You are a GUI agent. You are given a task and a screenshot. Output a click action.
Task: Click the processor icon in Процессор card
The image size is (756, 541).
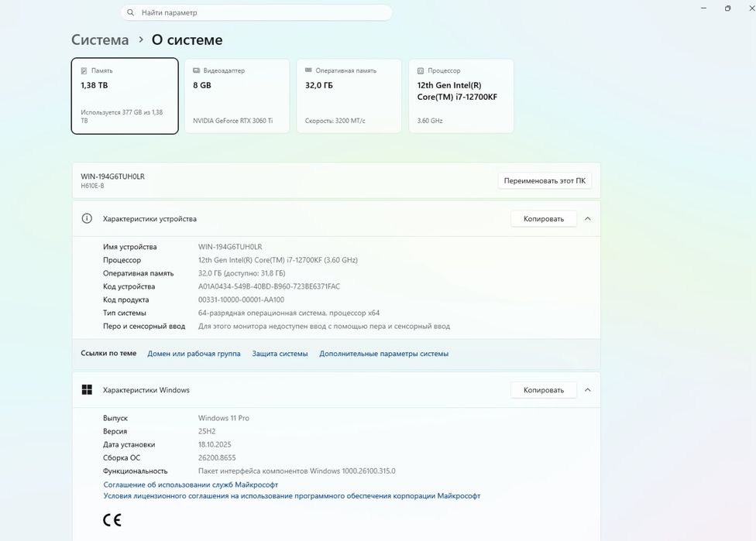[x=421, y=70]
